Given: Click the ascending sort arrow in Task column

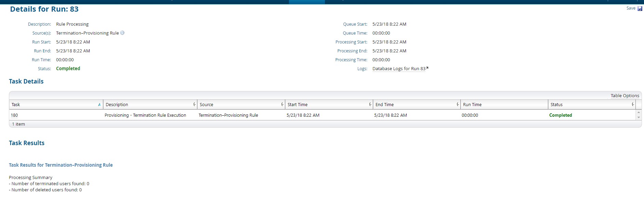Looking at the screenshot, I should tap(99, 105).
